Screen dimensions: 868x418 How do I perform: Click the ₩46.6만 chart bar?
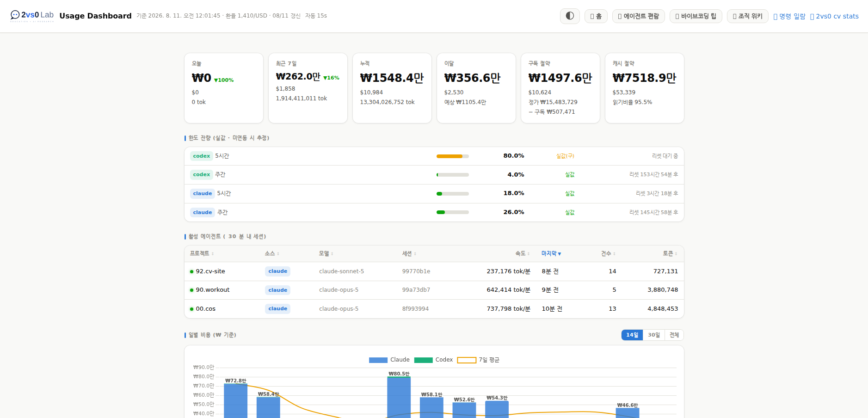tap(628, 413)
